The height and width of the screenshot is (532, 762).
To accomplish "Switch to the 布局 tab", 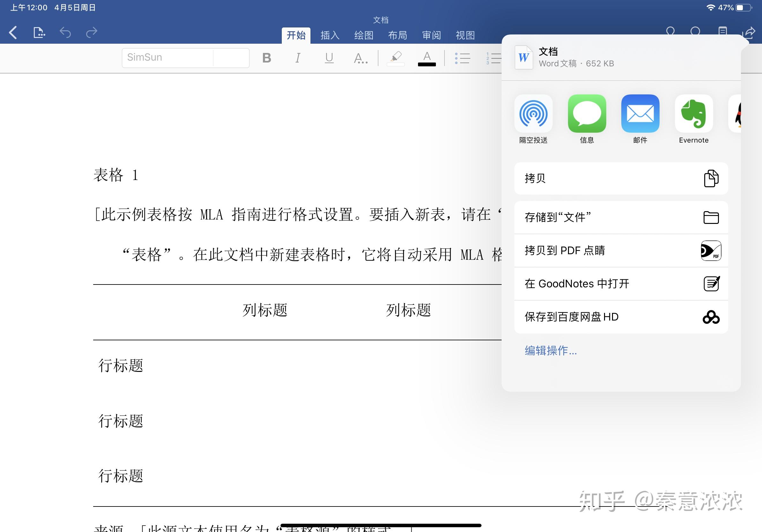I will pyautogui.click(x=397, y=35).
